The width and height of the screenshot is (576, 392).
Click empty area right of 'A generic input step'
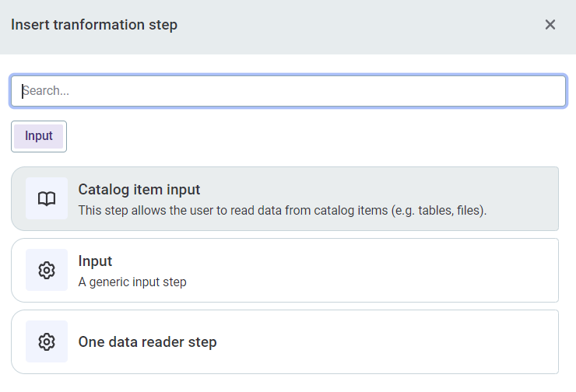pos(374,282)
